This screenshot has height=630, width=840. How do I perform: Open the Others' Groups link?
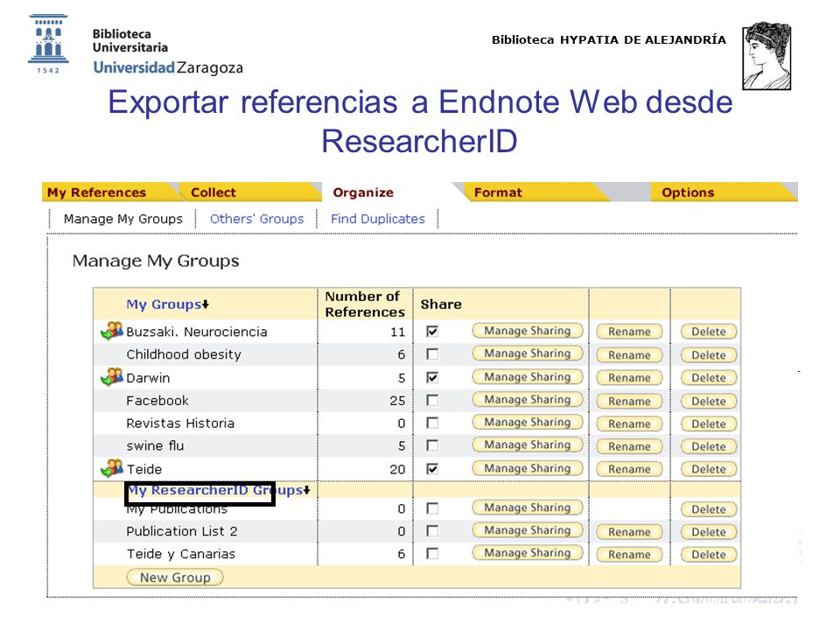[256, 219]
